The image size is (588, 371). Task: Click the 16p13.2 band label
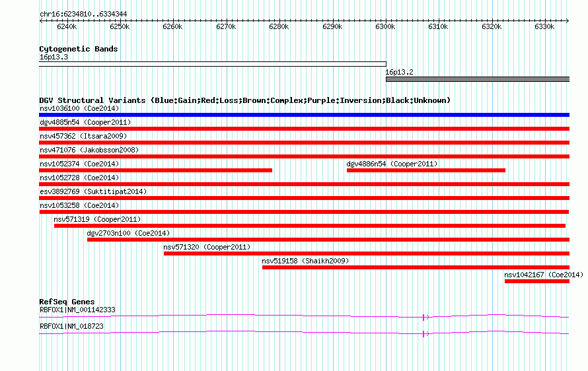pyautogui.click(x=399, y=72)
